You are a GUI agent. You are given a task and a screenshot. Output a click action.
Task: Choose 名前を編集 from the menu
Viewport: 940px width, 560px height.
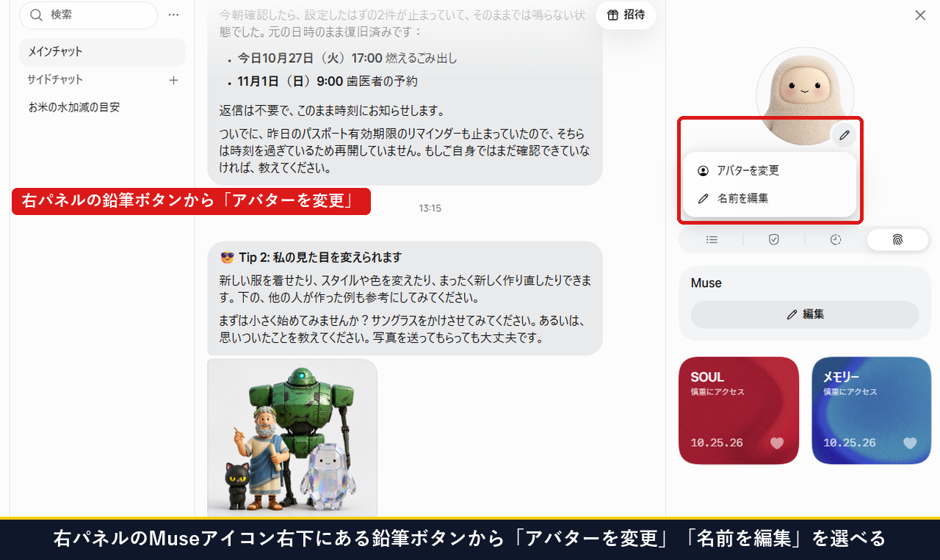(x=770, y=198)
